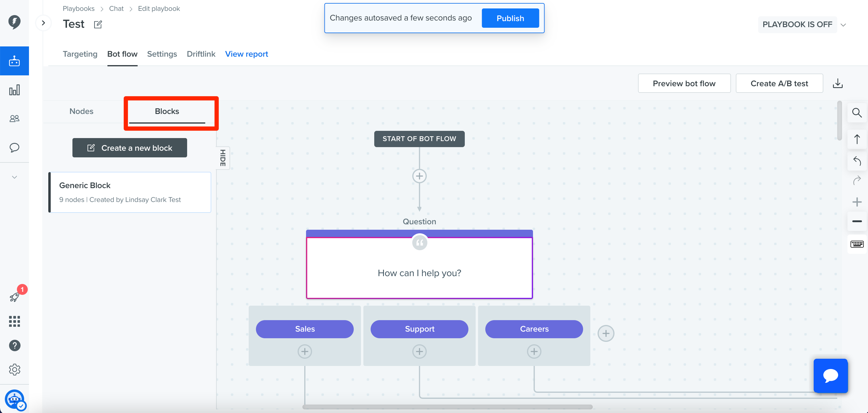Open the Settings gear icon in sidebar
This screenshot has width=868, height=413.
click(x=14, y=370)
